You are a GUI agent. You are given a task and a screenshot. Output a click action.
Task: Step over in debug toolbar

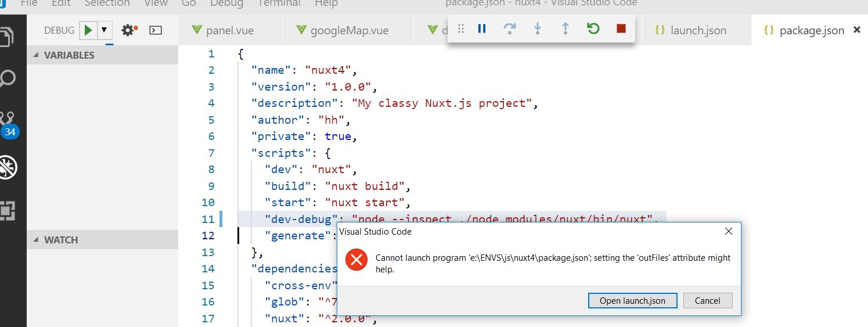tap(510, 28)
